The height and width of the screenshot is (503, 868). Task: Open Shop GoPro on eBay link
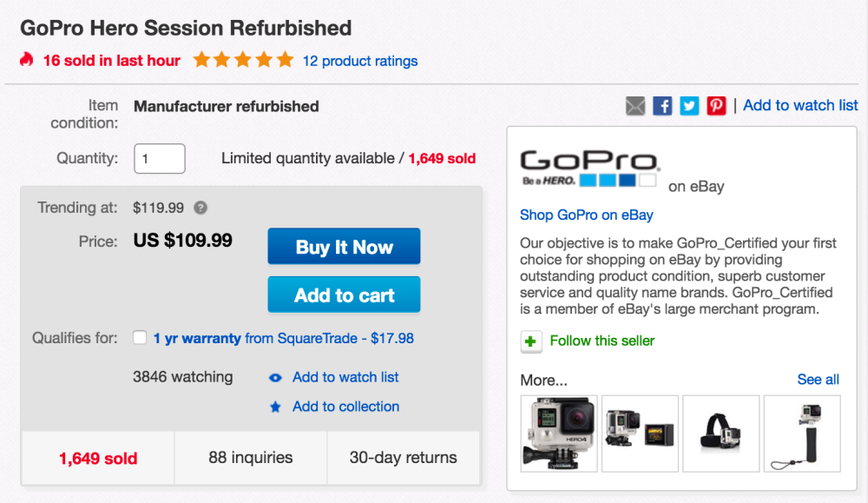coord(587,215)
